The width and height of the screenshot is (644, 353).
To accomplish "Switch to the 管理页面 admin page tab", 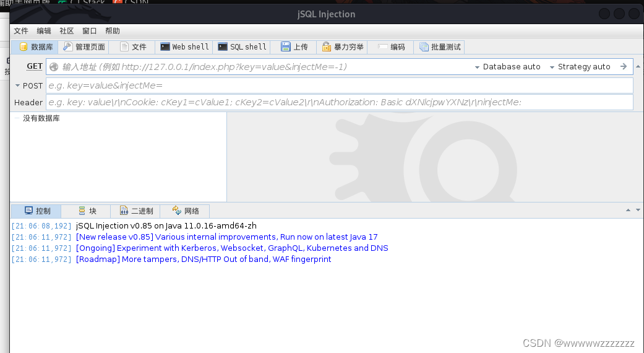I will click(84, 47).
